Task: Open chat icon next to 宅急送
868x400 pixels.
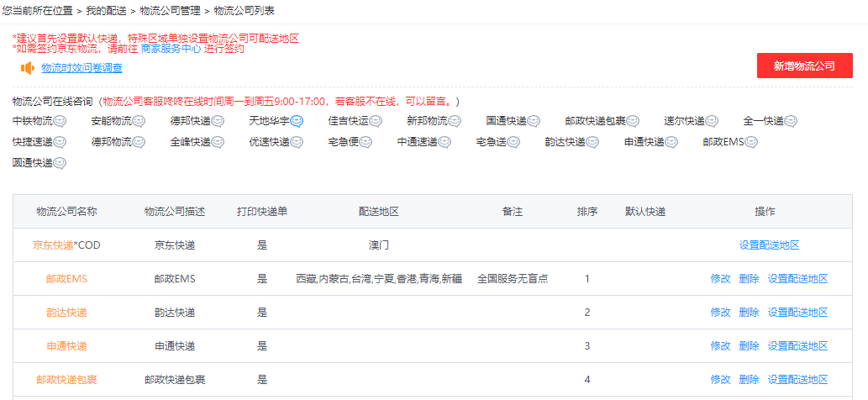Action: click(x=513, y=142)
